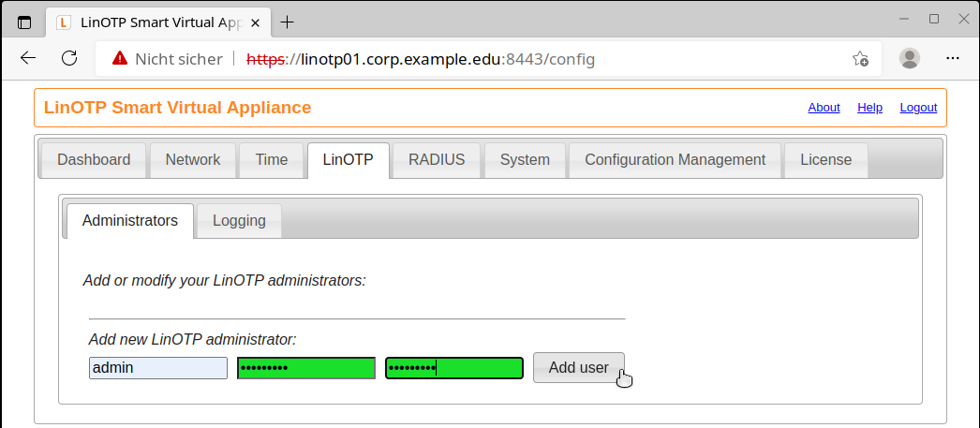Close the LinOTP Smart Virtual Appliance tab

point(256,22)
